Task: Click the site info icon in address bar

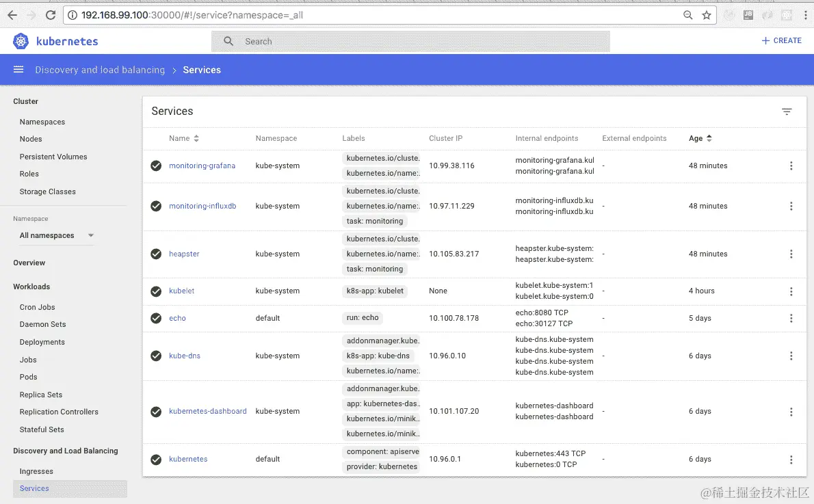Action: pos(73,15)
